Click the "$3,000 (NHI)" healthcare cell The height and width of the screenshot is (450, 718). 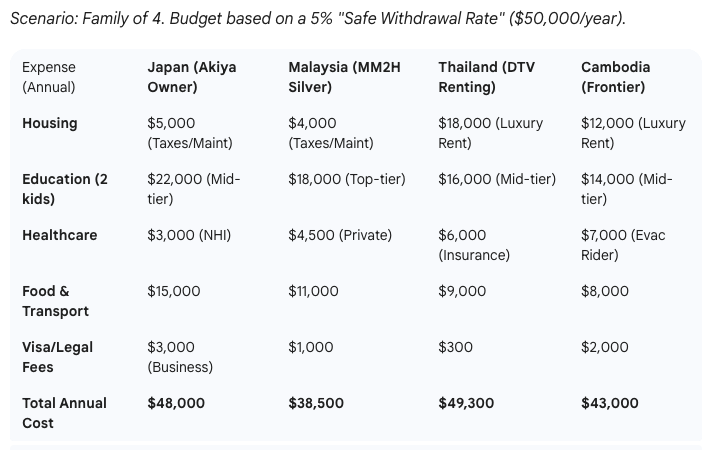pos(189,235)
